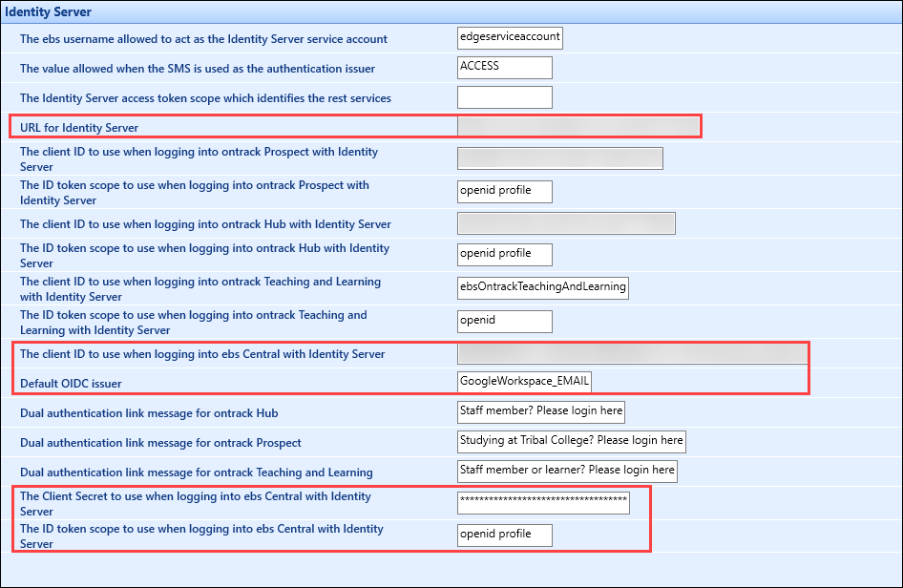Click the openid profile scope for ontrack Prospect
Screen dimensions: 903x588
tap(504, 191)
